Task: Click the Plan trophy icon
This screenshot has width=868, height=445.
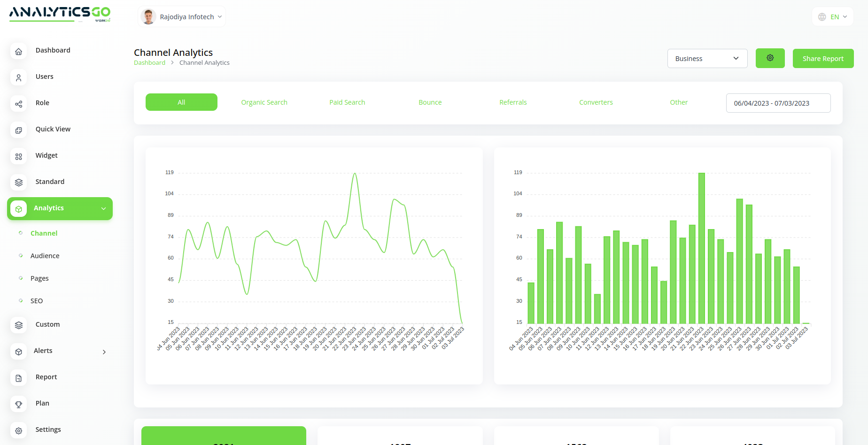Action: coord(18,404)
